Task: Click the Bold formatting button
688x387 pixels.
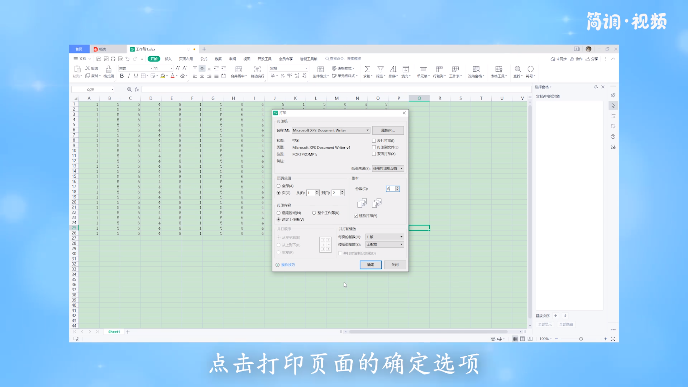Action: [x=122, y=76]
